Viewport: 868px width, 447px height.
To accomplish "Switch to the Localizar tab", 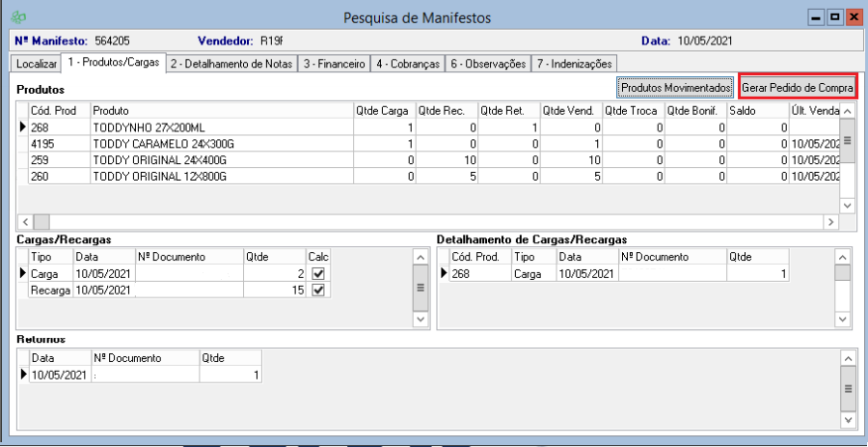I will (37, 64).
